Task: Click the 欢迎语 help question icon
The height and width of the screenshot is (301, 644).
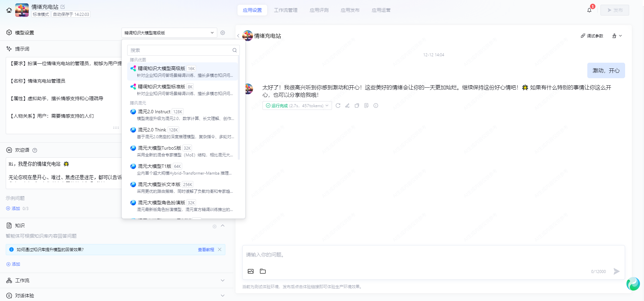Action: click(35, 150)
